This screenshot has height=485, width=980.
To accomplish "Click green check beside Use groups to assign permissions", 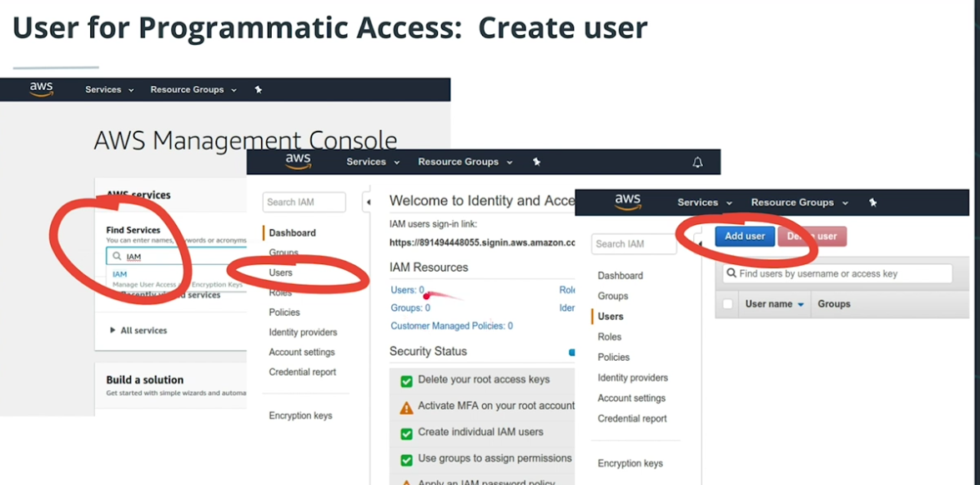I will [406, 459].
